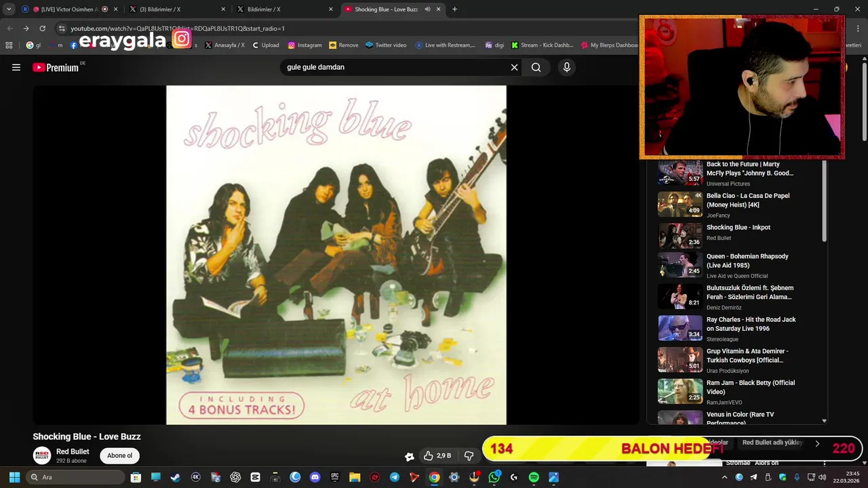The height and width of the screenshot is (488, 868).
Task: Open Red Bullet channel avatar
Action: (x=42, y=455)
